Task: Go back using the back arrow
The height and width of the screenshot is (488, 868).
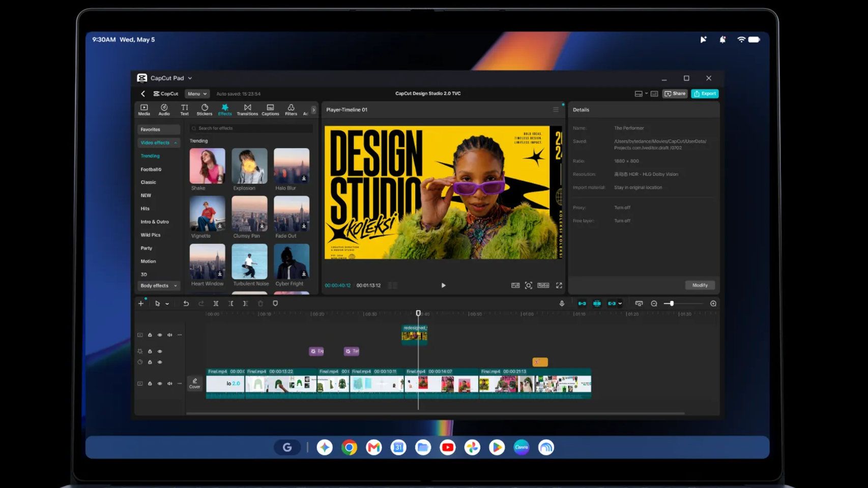Action: pyautogui.click(x=143, y=94)
